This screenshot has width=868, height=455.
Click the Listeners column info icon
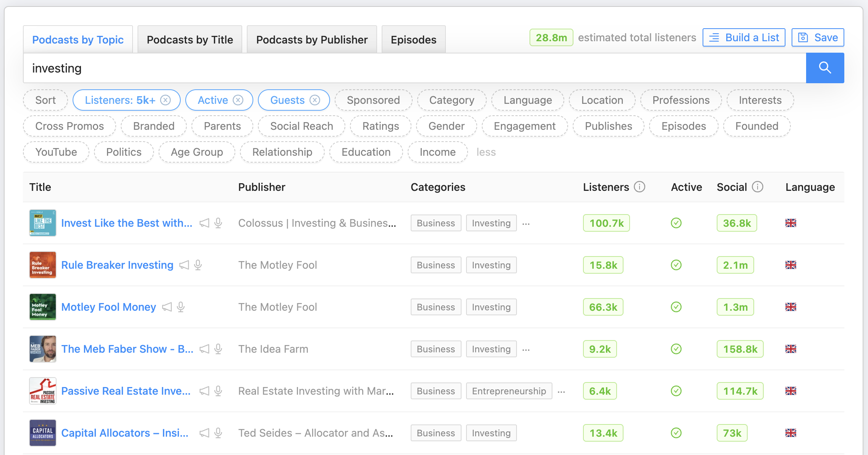pos(640,187)
